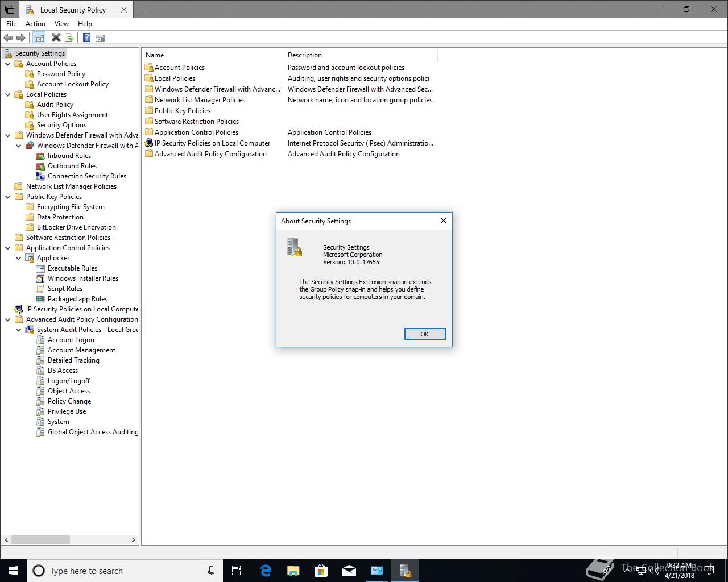
Task: Collapse the Account Policies tree node
Action: [x=8, y=64]
